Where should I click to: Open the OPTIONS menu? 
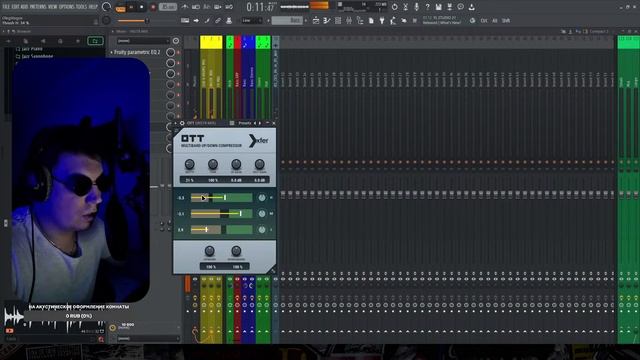67,7
